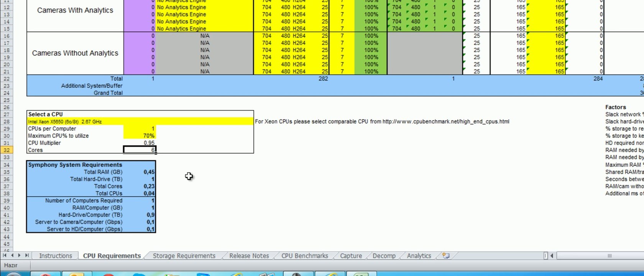This screenshot has width=644, height=276.
Task: Select row header 22
Action: (7, 79)
